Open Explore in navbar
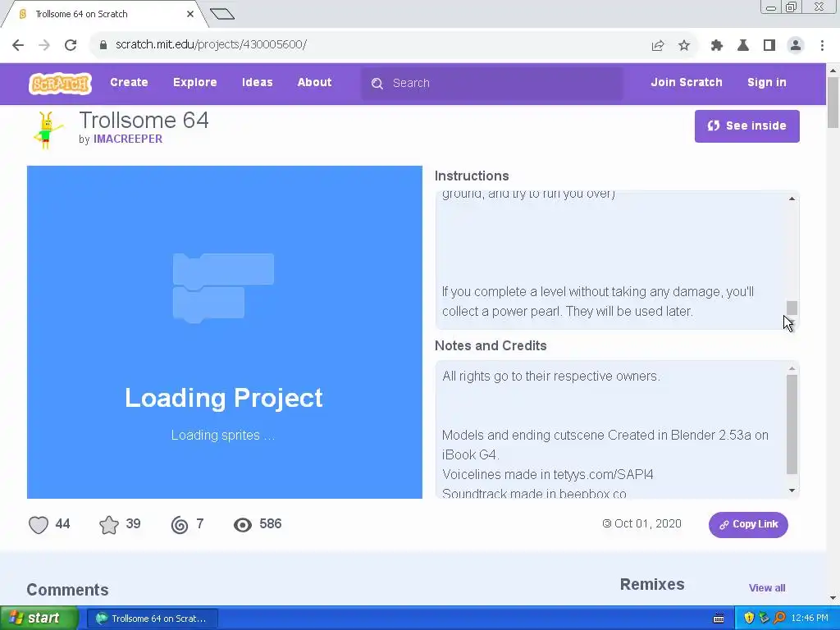The height and width of the screenshot is (630, 840). 195,83
